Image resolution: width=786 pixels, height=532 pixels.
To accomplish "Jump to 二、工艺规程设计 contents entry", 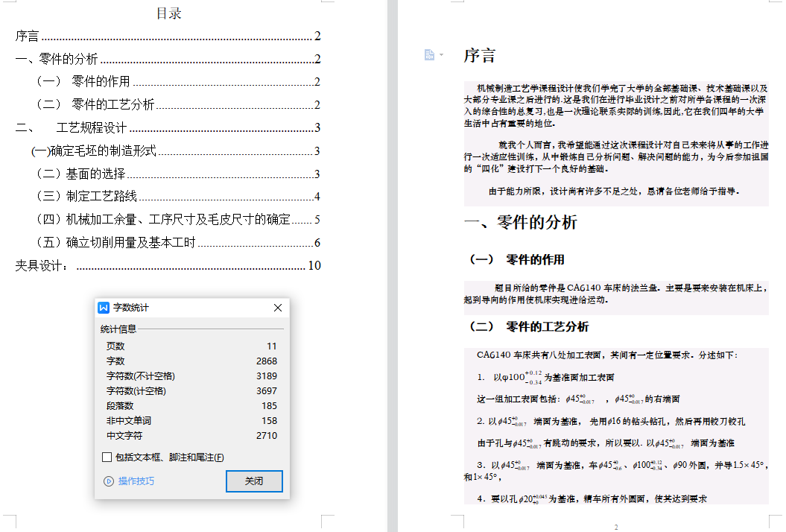I will click(168, 128).
